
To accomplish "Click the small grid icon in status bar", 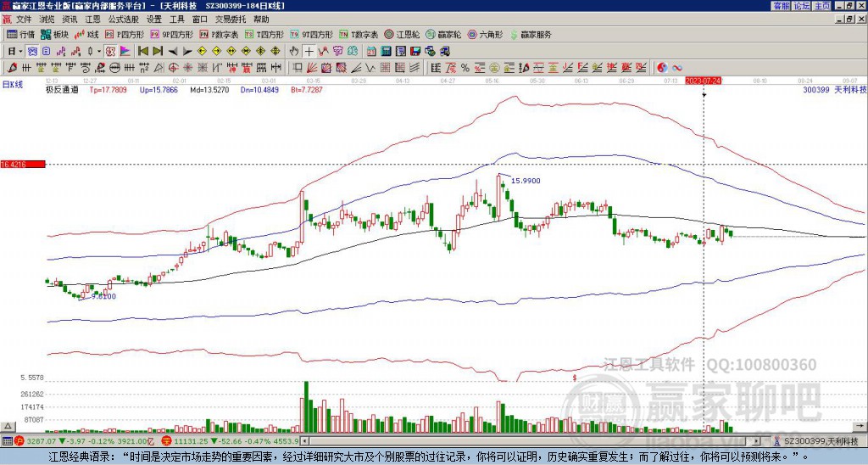I will coord(7,441).
